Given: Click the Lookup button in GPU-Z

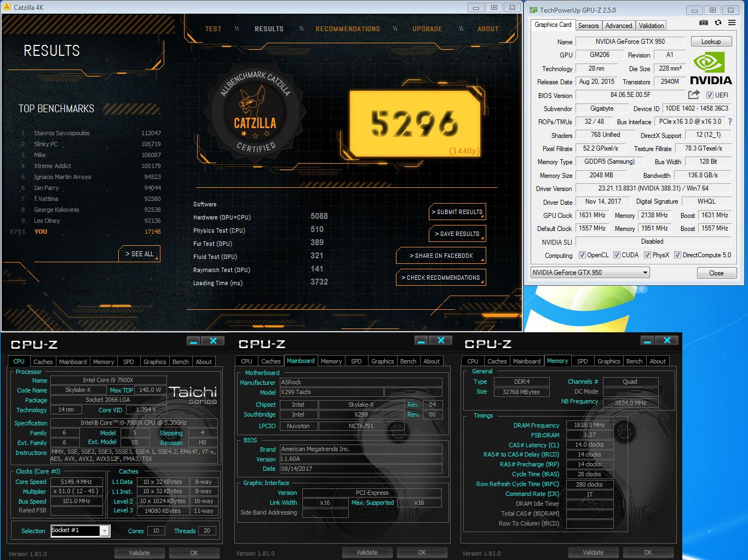Looking at the screenshot, I should click(x=711, y=42).
